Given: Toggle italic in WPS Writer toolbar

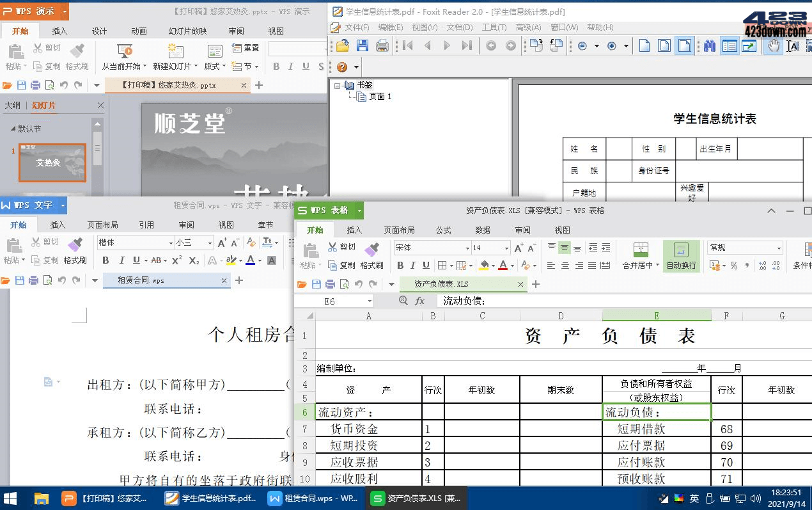Looking at the screenshot, I should pyautogui.click(x=121, y=260).
